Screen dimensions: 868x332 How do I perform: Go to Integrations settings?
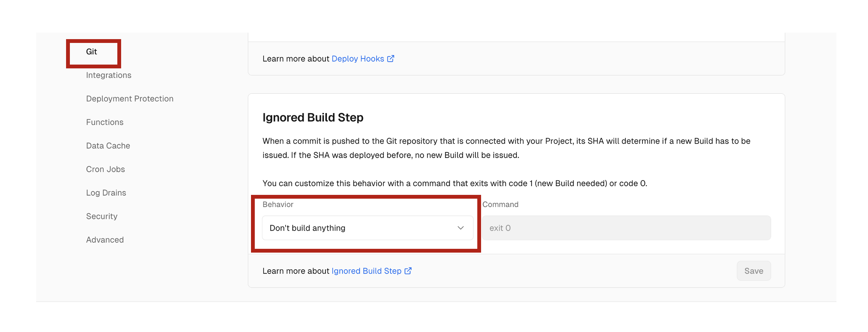[x=109, y=75]
